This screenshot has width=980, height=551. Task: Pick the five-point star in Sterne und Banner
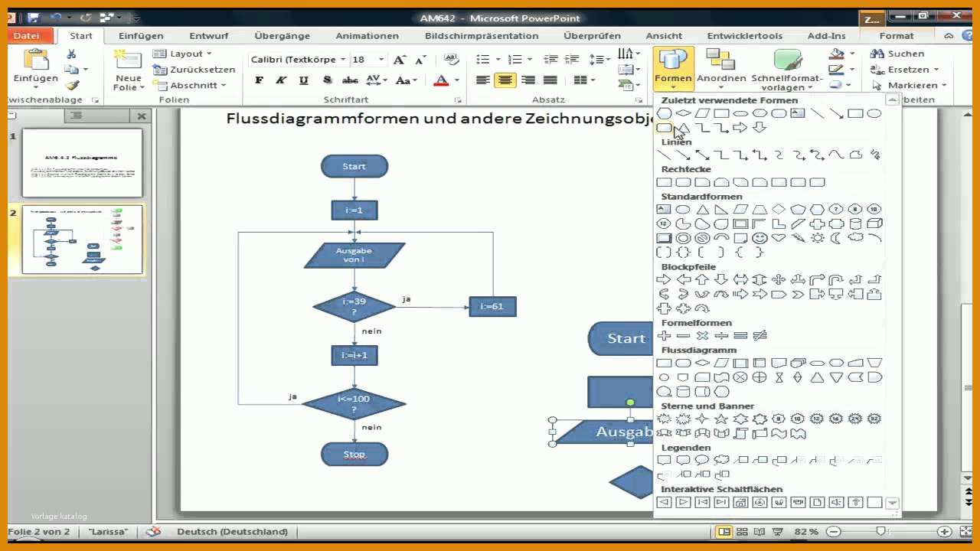(721, 419)
